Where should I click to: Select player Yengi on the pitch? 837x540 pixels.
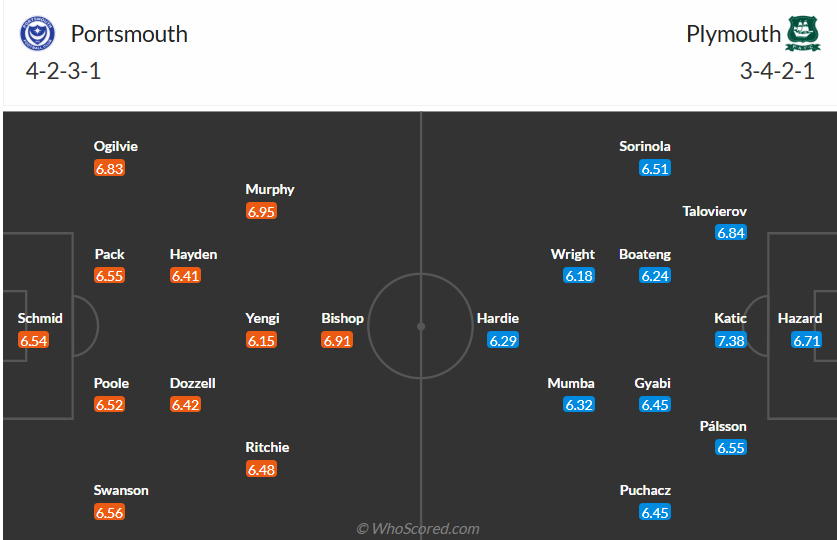click(262, 319)
